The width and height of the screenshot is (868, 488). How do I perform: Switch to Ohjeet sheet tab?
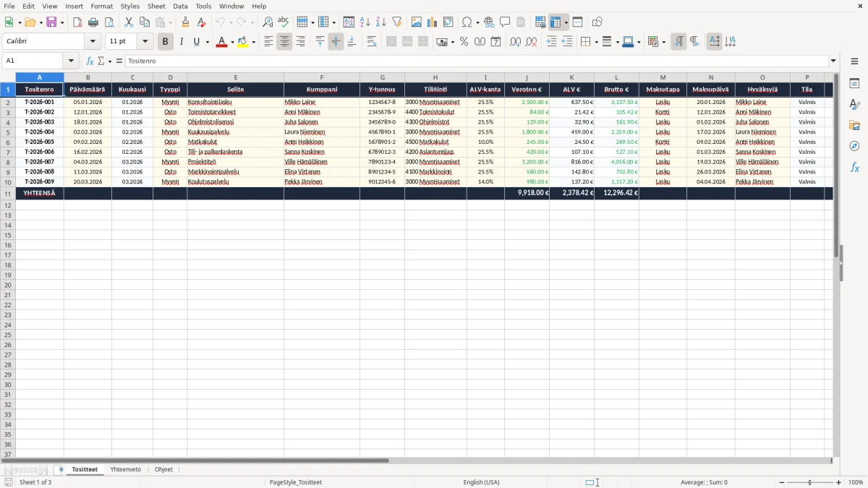[x=164, y=469]
